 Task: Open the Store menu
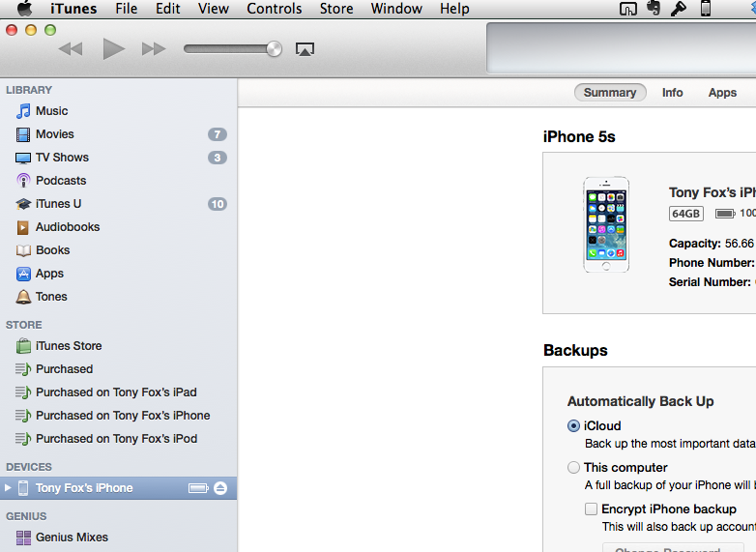(x=336, y=9)
